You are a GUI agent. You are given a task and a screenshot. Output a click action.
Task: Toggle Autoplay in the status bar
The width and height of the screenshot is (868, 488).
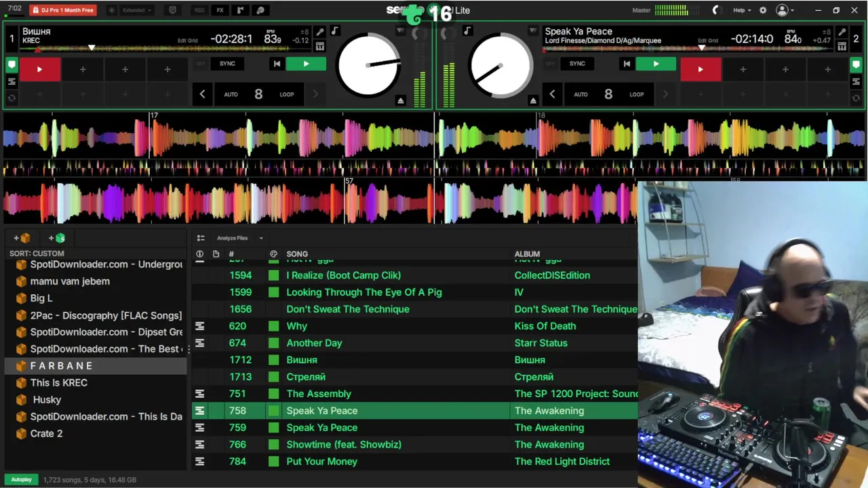point(21,479)
